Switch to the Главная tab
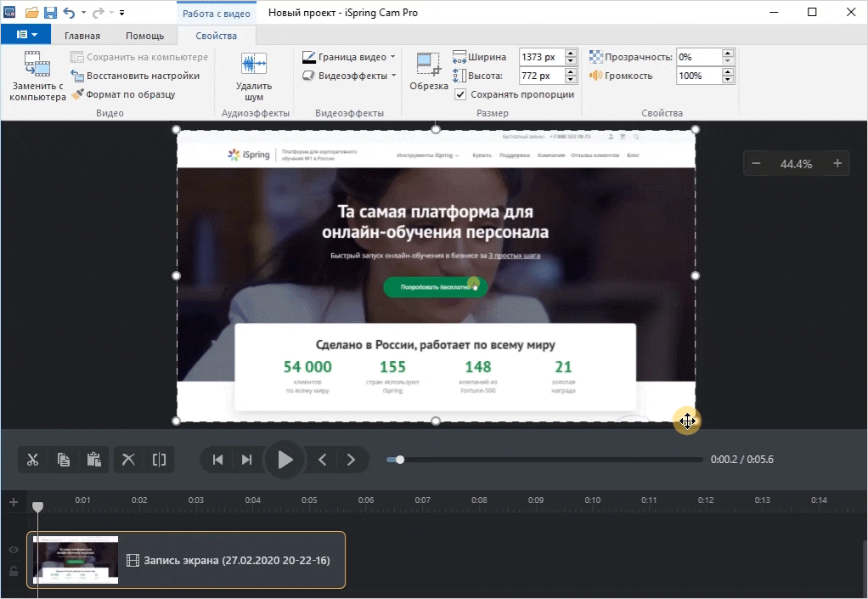Screen dimensions: 868x599 [x=82, y=36]
